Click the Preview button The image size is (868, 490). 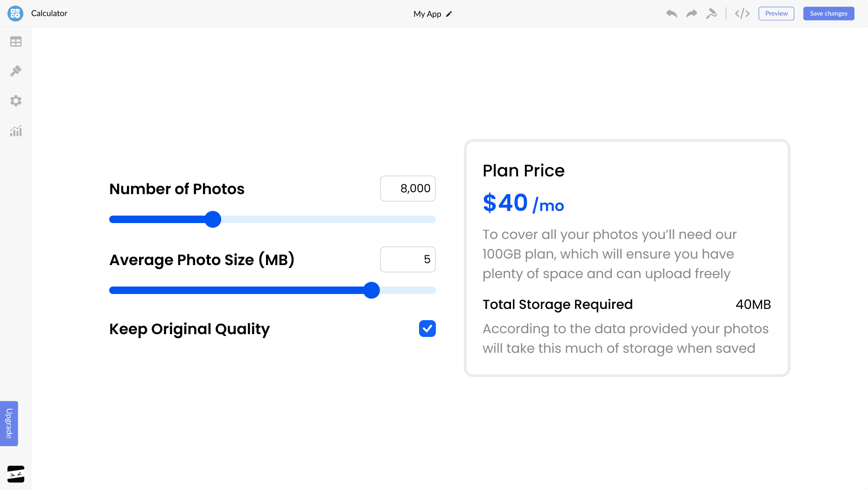(776, 14)
